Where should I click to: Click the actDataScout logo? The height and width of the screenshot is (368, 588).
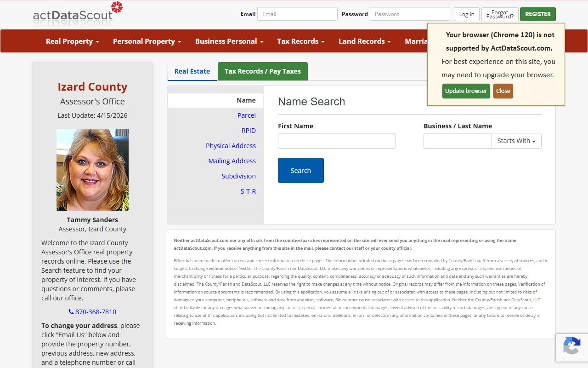78,14
